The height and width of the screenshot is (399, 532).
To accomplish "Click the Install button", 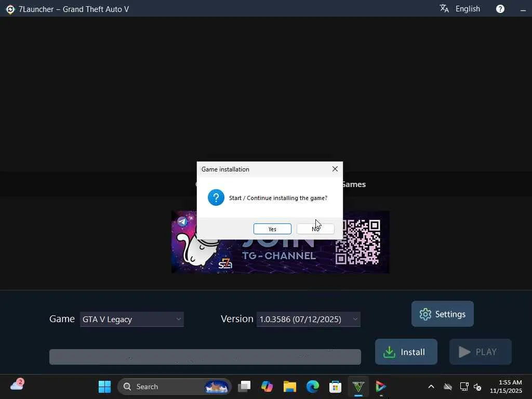I will 406,352.
